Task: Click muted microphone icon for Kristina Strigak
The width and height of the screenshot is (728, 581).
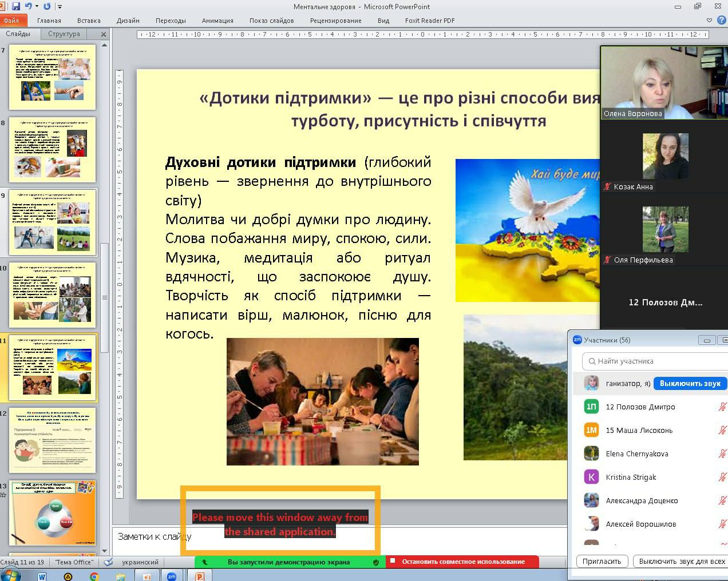Action: pos(722,477)
